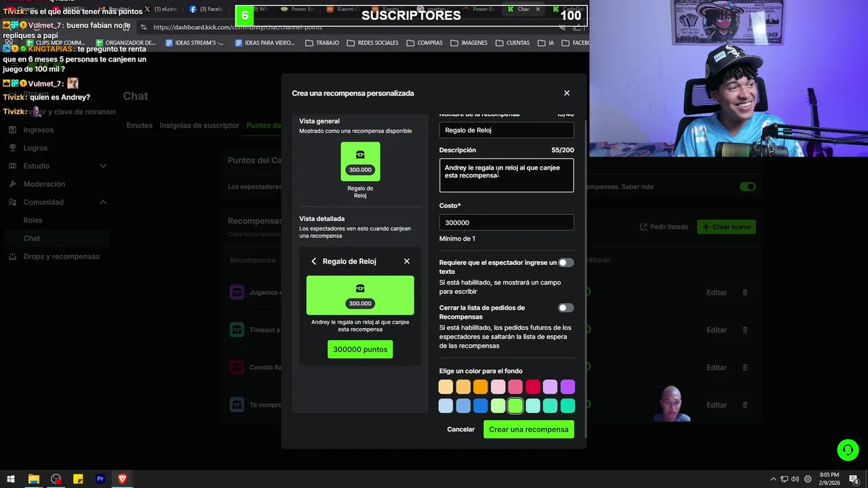Viewport: 868px width, 488px height.
Task: Close the reward creation dialog
Action: [x=567, y=93]
